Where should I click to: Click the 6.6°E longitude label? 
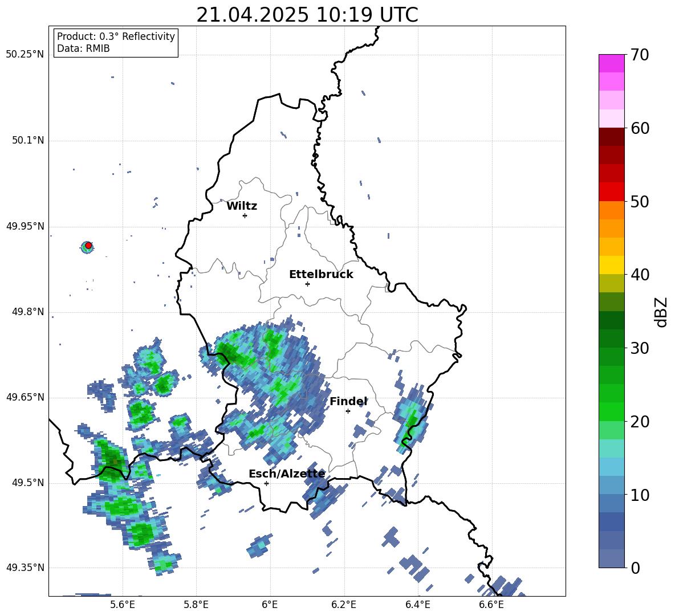click(x=491, y=605)
